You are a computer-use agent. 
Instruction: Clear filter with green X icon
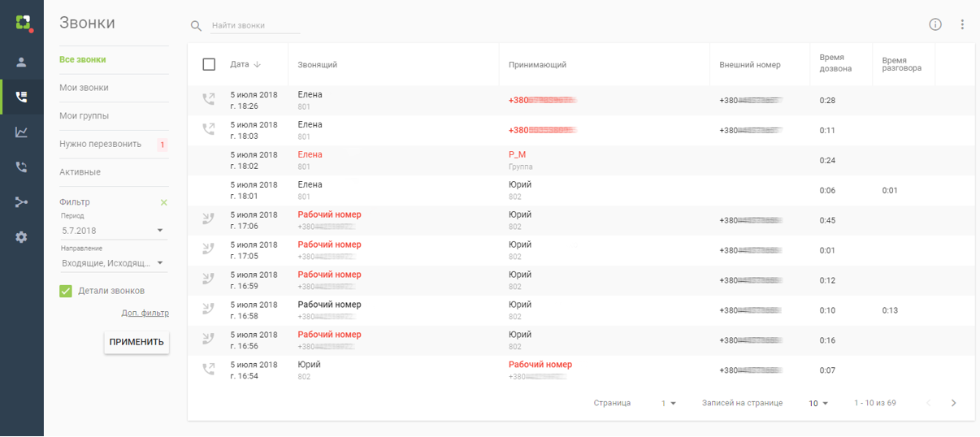pyautogui.click(x=163, y=202)
